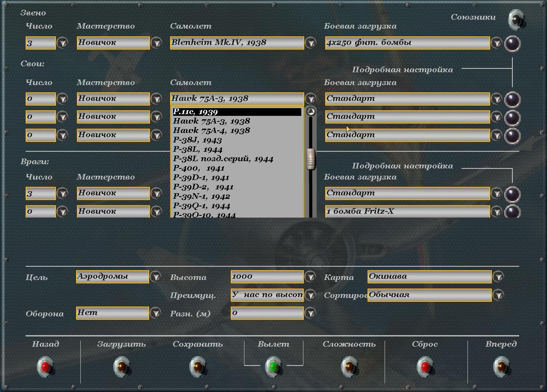Expand the Звено Мастерство dropdown arrow
Screen dimensions: 547x392
coord(156,43)
